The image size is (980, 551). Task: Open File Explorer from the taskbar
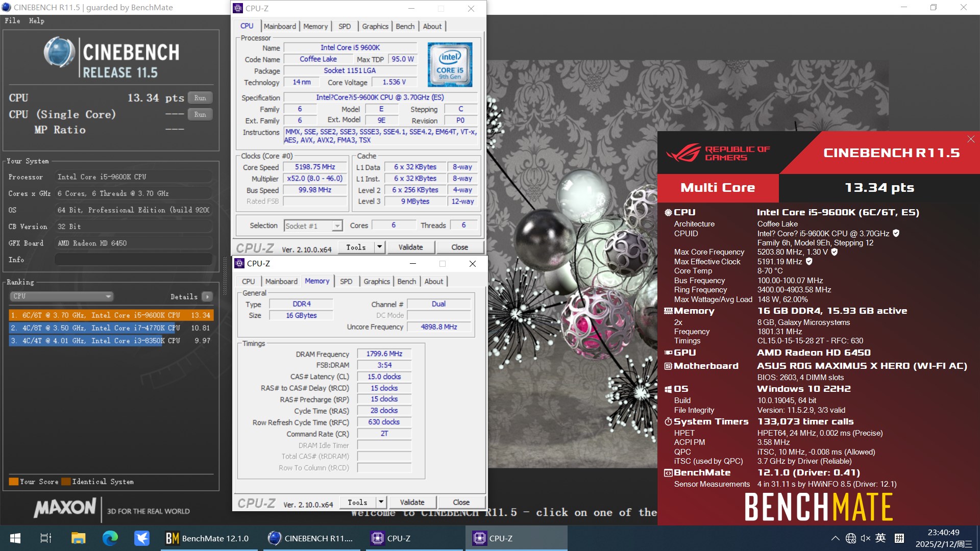coord(78,538)
